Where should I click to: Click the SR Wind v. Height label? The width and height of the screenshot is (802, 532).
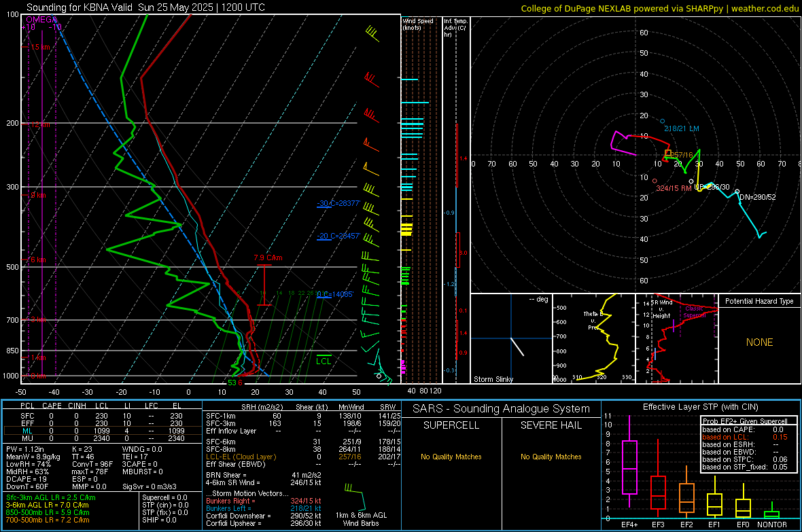tap(661, 309)
